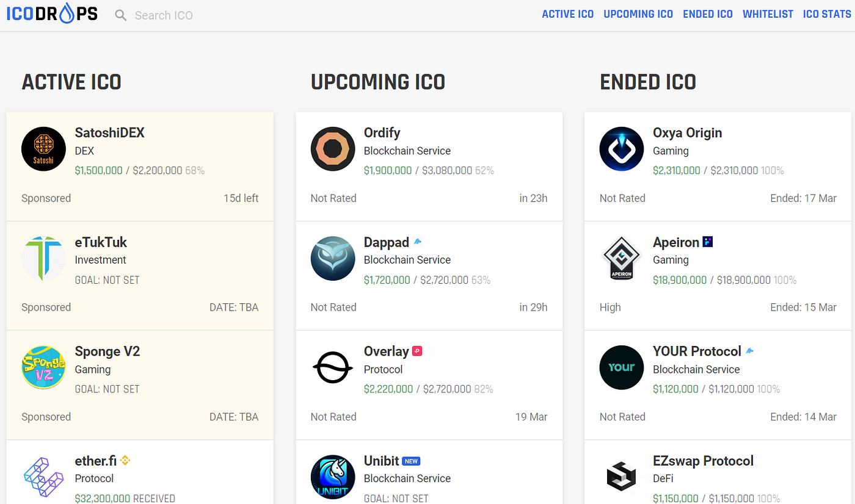Click 'Not Rated' on Ordify card

[x=333, y=198]
